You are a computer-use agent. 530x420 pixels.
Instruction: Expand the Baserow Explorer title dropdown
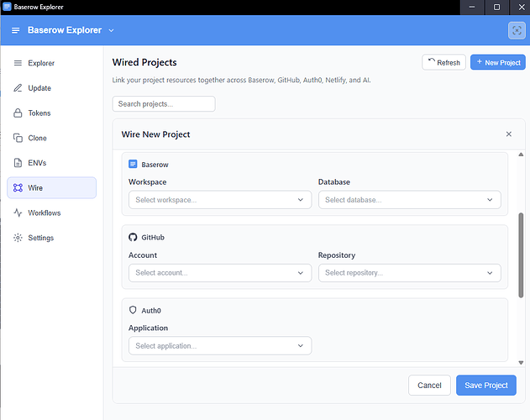(111, 31)
